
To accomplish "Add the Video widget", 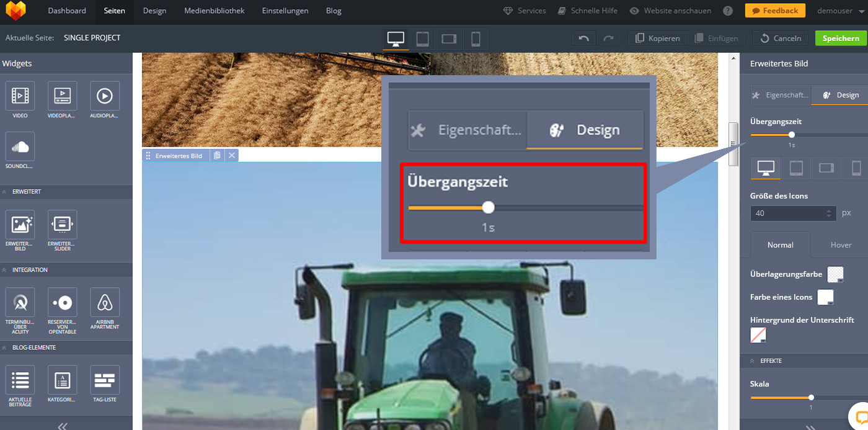I will pyautogui.click(x=20, y=96).
